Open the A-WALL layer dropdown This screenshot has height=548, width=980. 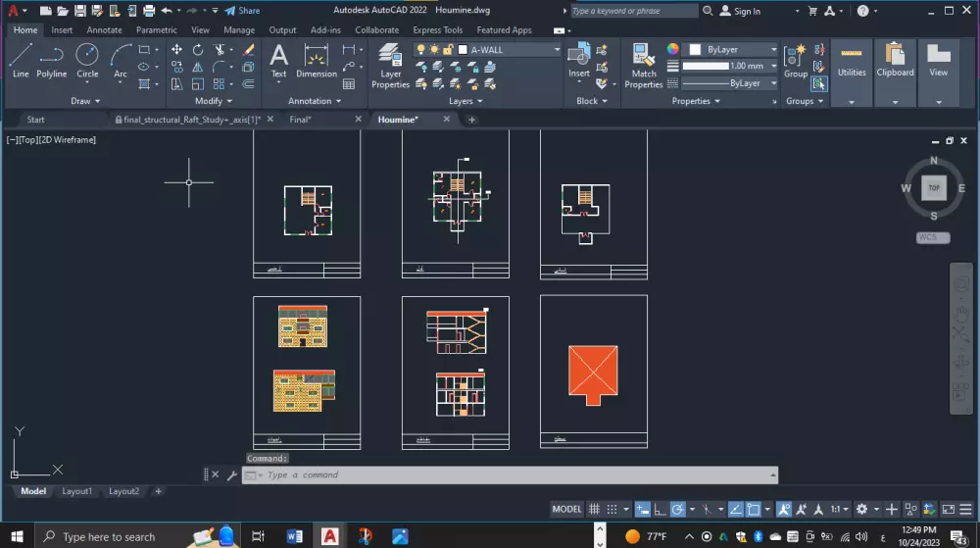click(557, 49)
